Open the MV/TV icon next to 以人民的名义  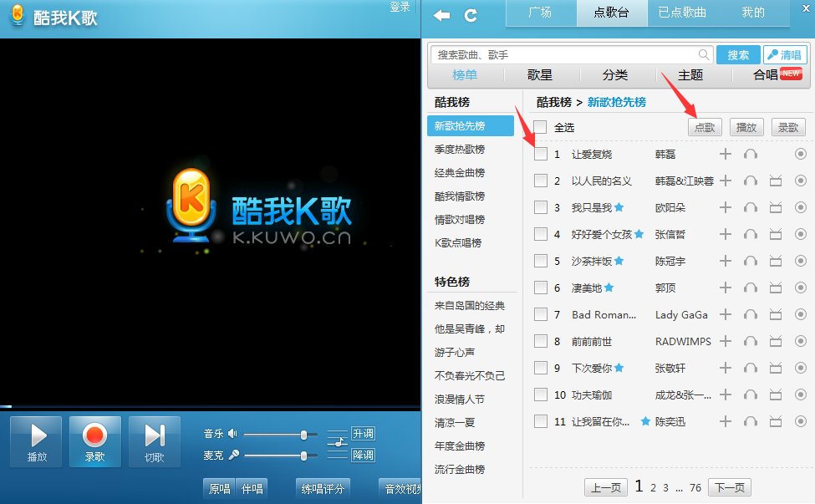click(776, 181)
